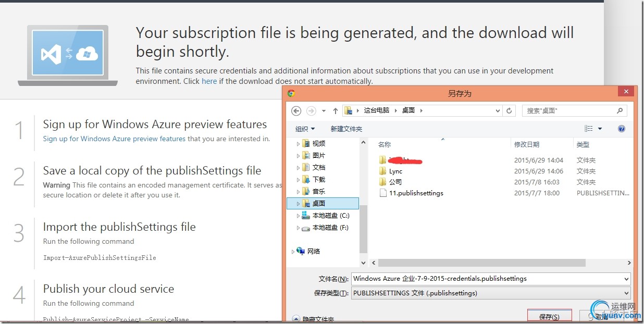Select 本地磁盘 (C:) in the tree

pos(331,216)
